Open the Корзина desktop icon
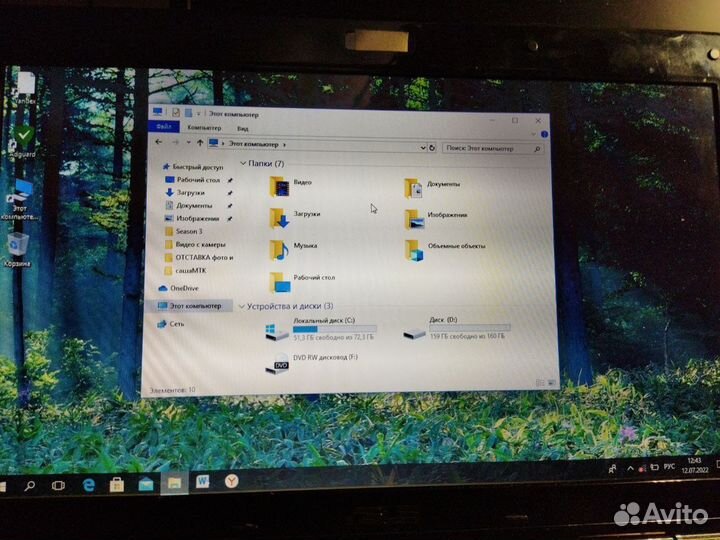 point(17,250)
